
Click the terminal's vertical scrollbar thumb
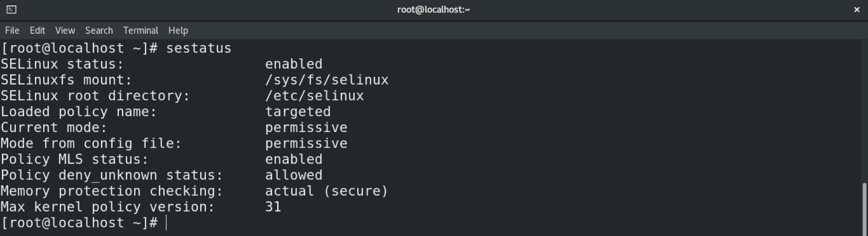click(x=864, y=209)
